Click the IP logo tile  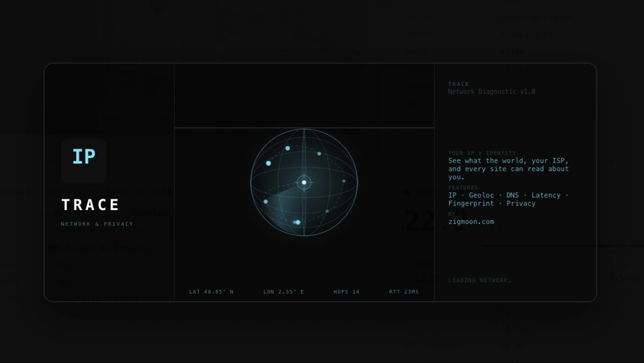pos(84,161)
